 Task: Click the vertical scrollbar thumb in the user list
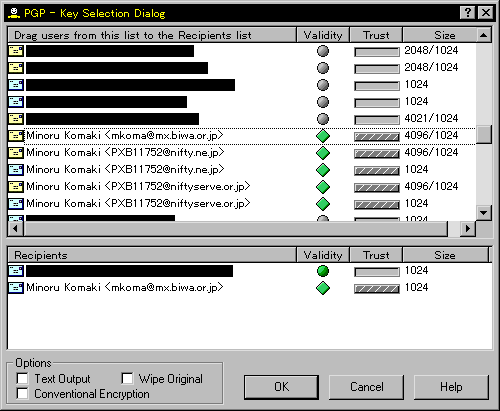(x=484, y=134)
